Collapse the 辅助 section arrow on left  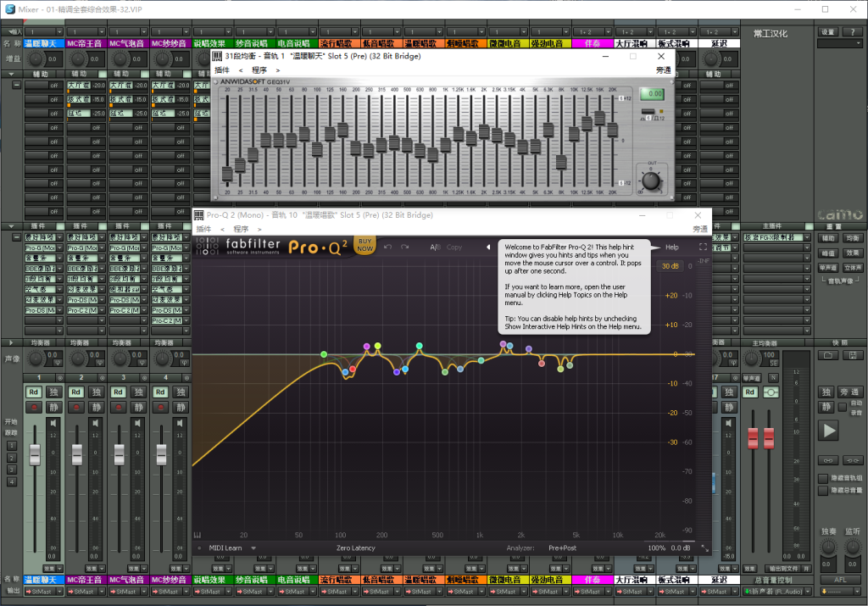coord(10,74)
